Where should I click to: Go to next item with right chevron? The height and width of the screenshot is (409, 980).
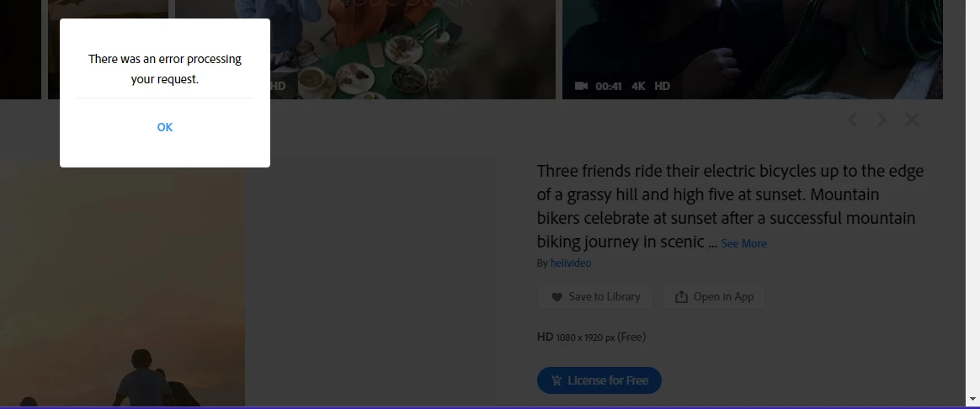(x=881, y=120)
